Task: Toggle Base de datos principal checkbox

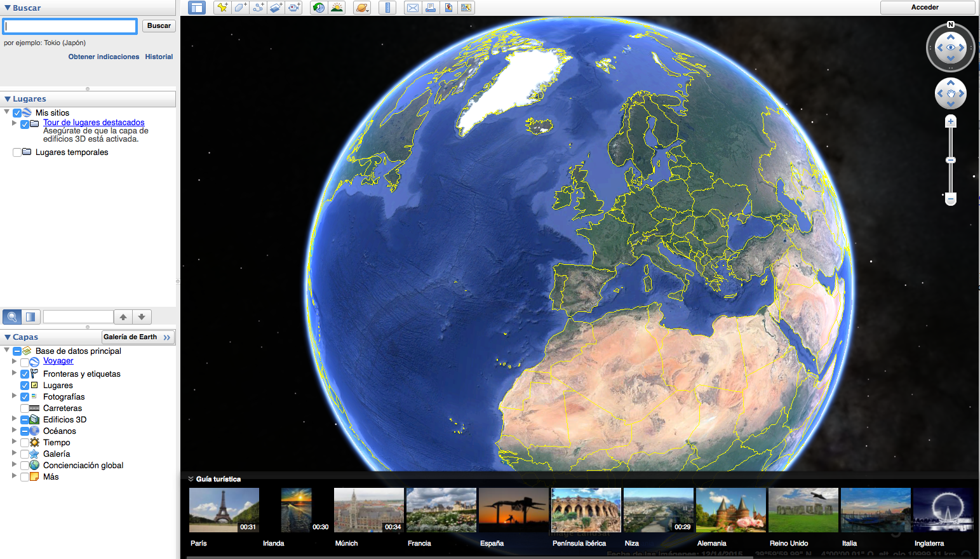Action: pos(17,351)
